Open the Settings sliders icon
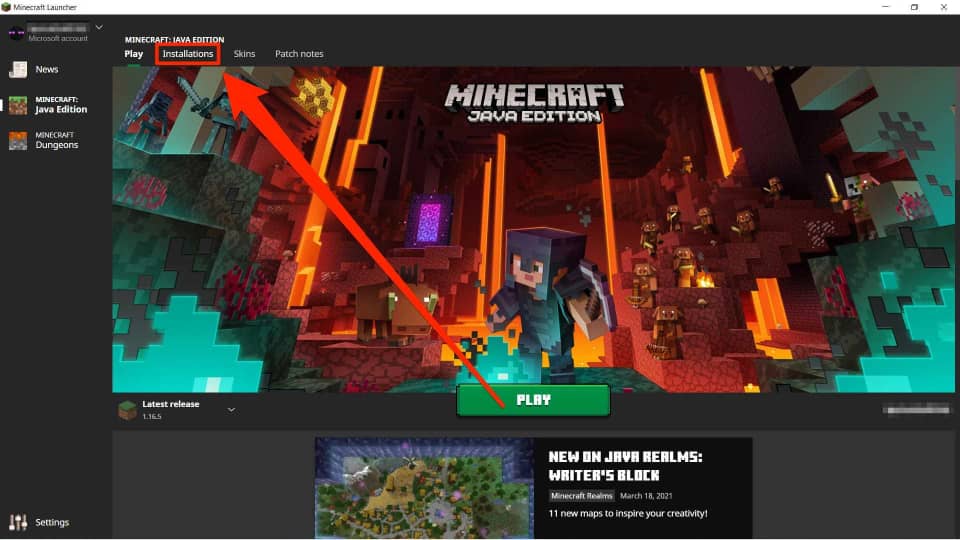The image size is (960, 540). [x=18, y=522]
